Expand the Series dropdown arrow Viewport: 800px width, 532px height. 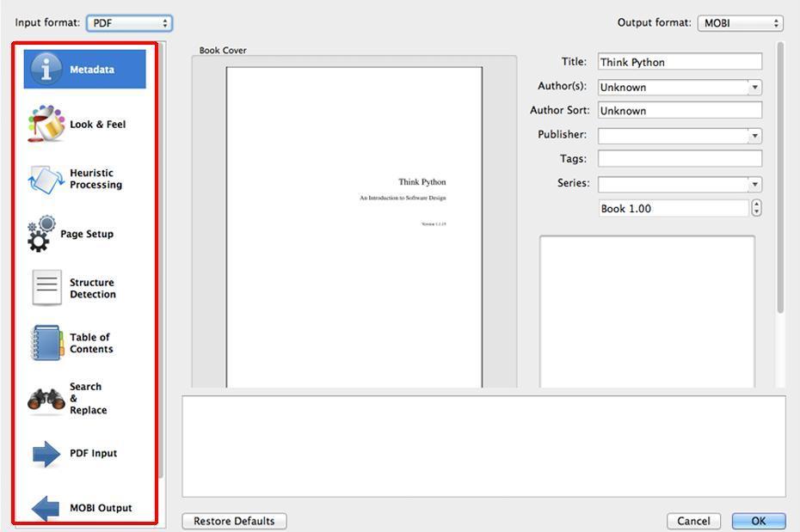pos(754,184)
